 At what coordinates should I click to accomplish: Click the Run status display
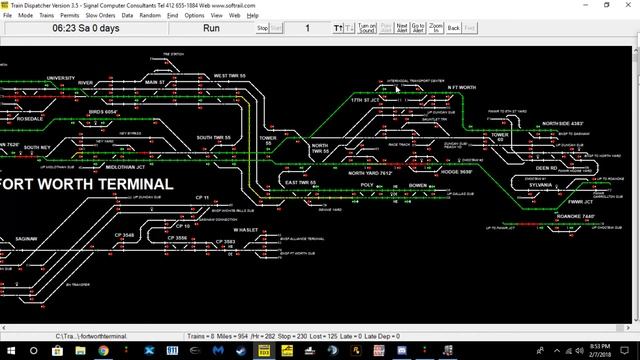211,28
